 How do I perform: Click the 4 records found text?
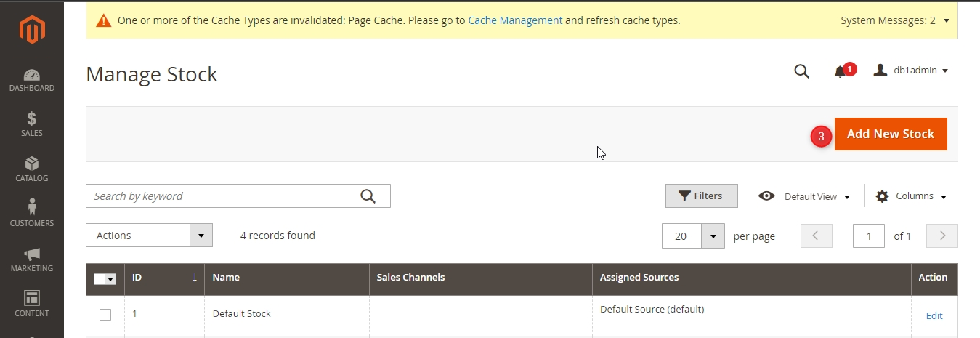(x=278, y=236)
